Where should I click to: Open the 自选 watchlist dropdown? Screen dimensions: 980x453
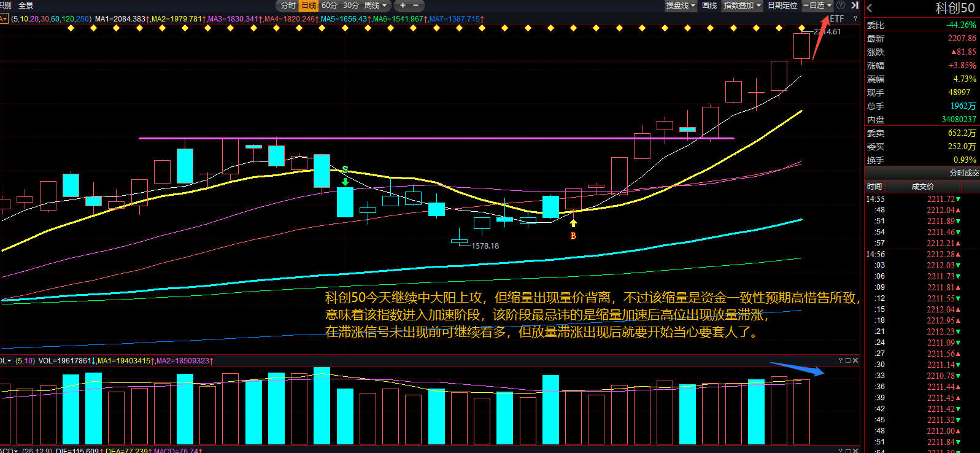(817, 6)
